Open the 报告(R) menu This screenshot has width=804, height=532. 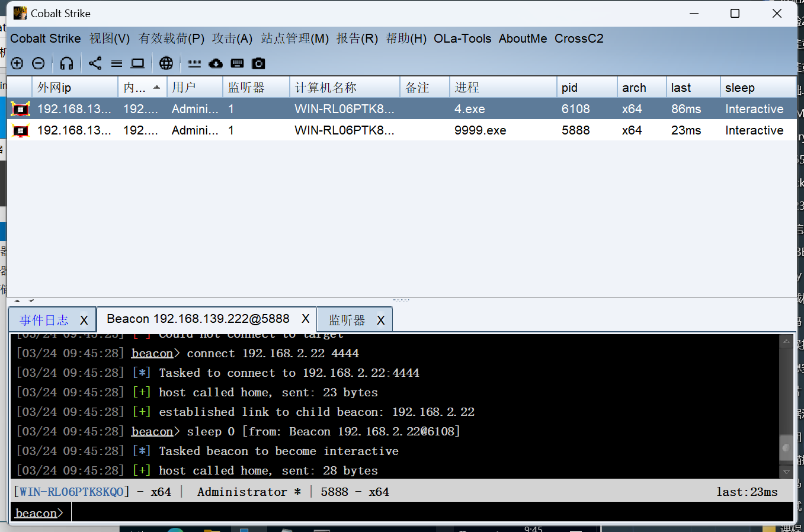click(357, 39)
